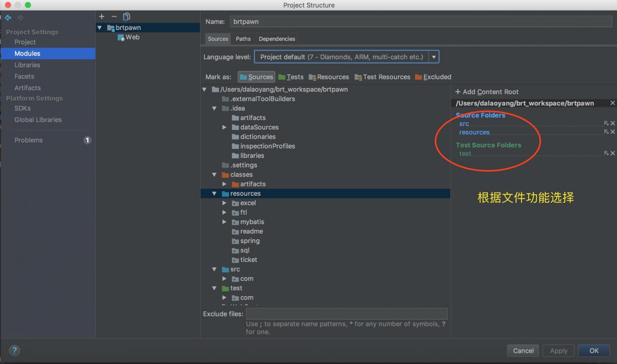Image resolution: width=617 pixels, height=364 pixels.
Task: Collapse the test folder
Action: coord(215,288)
